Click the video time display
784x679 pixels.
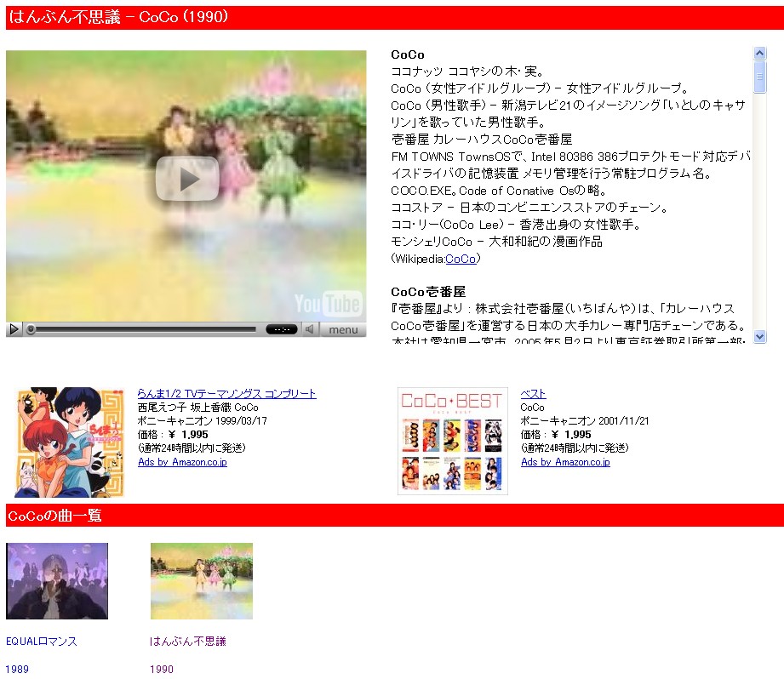(x=282, y=329)
